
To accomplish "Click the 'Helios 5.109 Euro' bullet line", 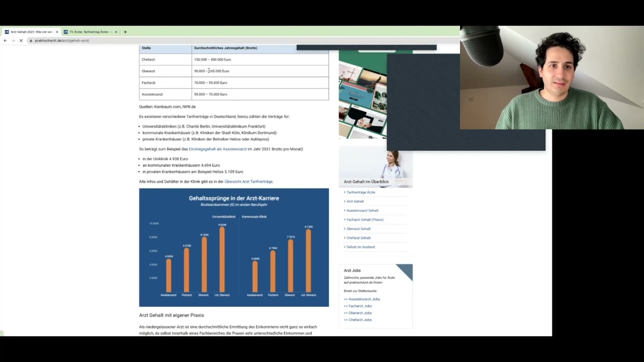I will 193,172.
